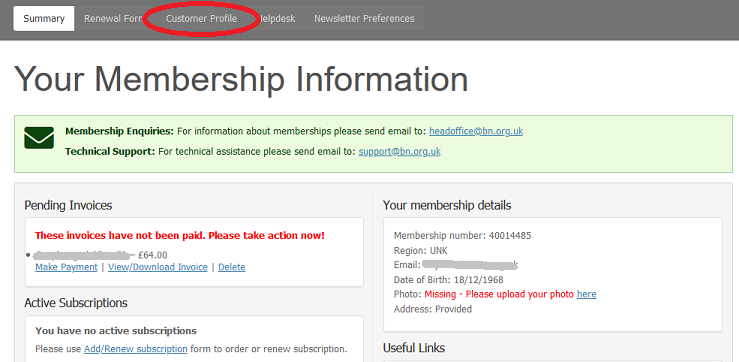Viewport: 739px width, 362px height.
Task: Open the Add/Renew subscription form link
Action: (x=136, y=349)
